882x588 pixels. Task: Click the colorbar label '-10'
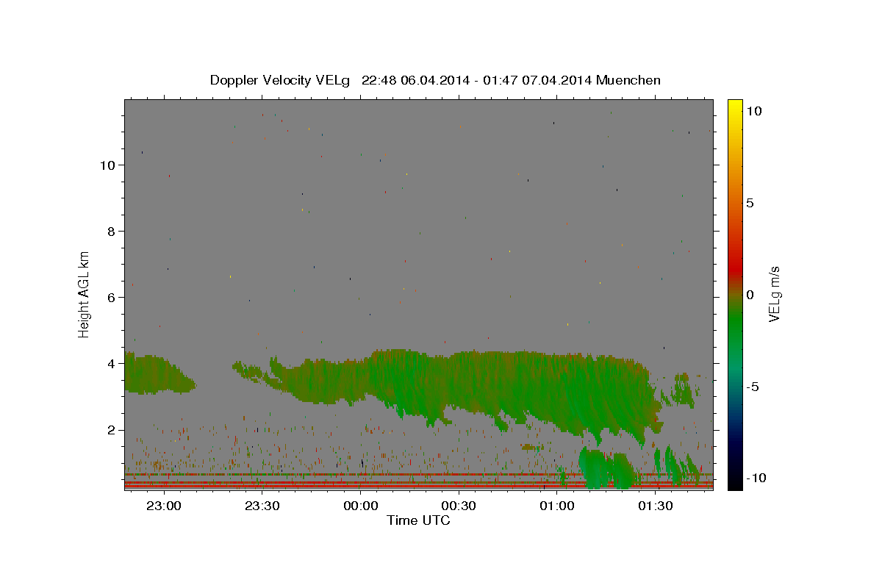coord(756,478)
